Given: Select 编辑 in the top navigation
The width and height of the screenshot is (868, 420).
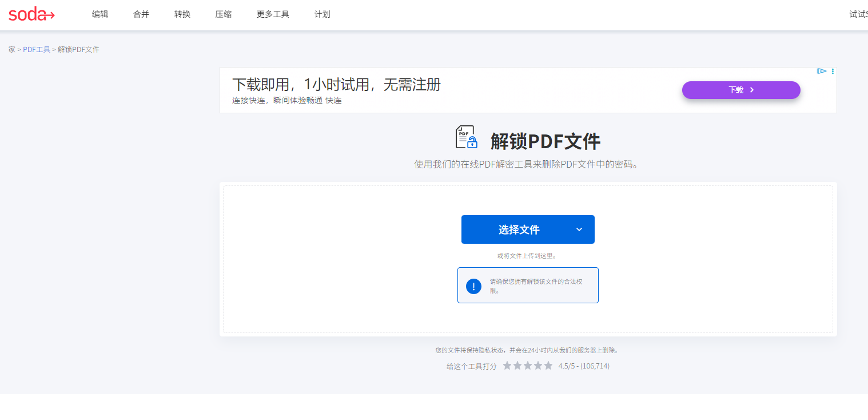Looking at the screenshot, I should click(100, 14).
